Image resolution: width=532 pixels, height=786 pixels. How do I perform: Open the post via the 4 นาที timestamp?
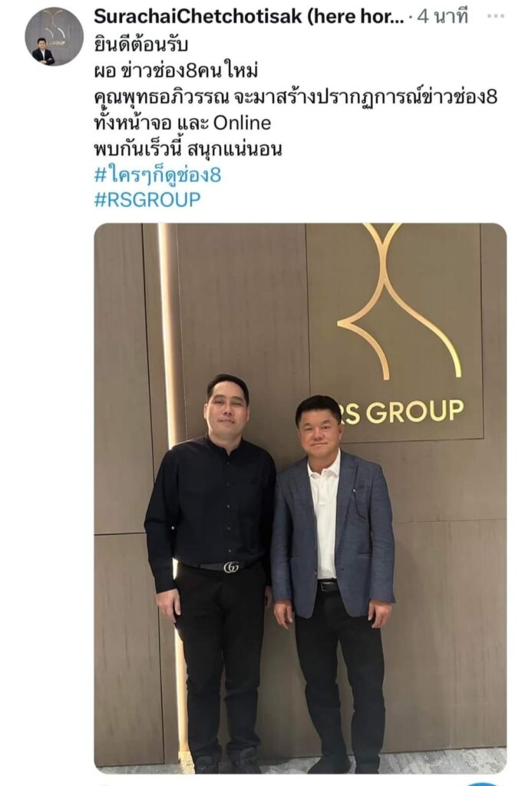[x=443, y=17]
